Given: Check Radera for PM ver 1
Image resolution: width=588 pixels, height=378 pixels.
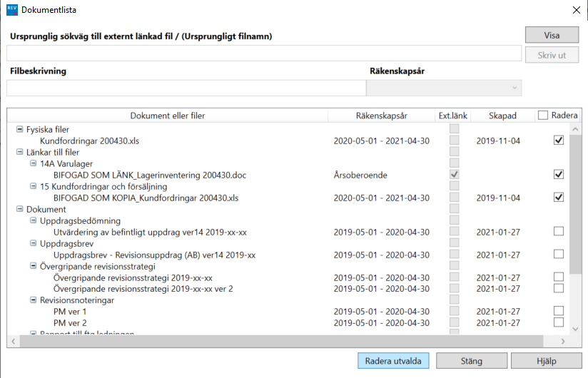Looking at the screenshot, I should pos(558,310).
